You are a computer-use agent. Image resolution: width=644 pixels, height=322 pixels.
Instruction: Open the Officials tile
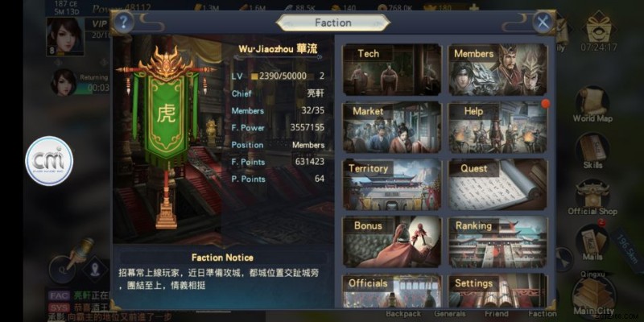pos(392,291)
